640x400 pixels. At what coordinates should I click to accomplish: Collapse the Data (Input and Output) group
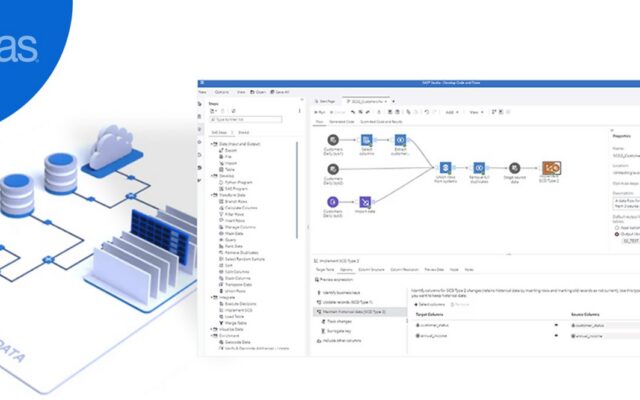212,144
